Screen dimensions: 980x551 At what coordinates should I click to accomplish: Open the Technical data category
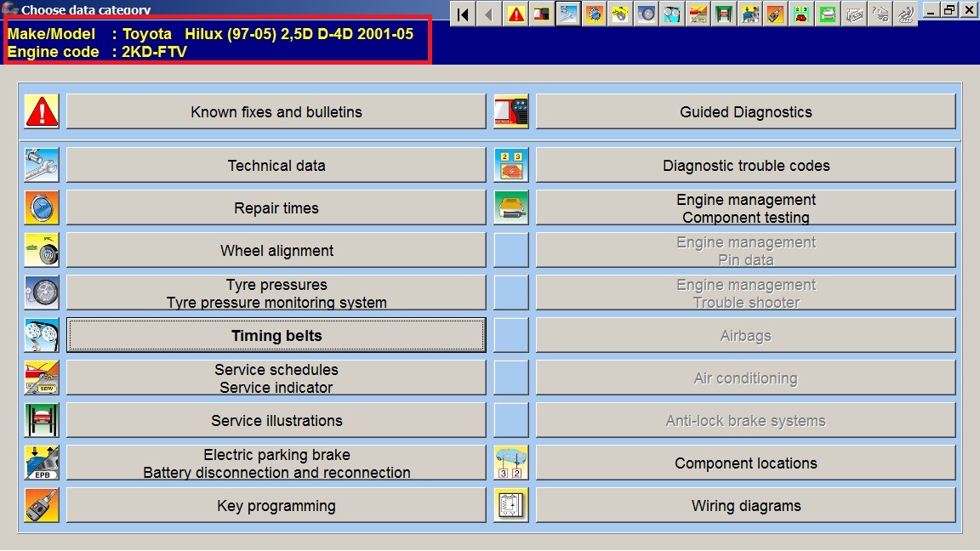click(x=276, y=165)
